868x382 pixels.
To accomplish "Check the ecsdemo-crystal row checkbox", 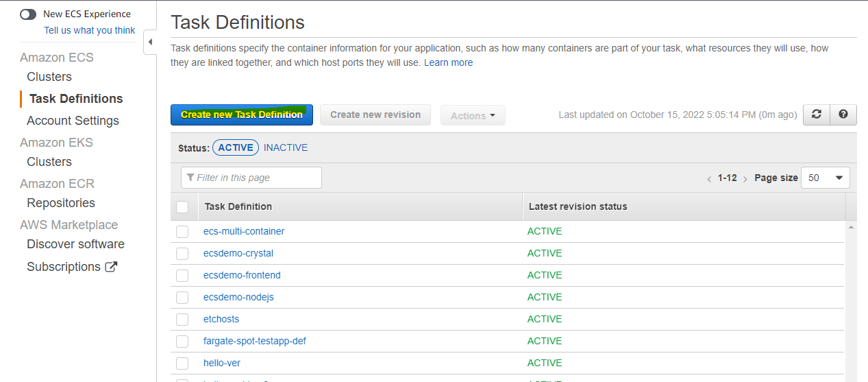I will pyautogui.click(x=182, y=254).
